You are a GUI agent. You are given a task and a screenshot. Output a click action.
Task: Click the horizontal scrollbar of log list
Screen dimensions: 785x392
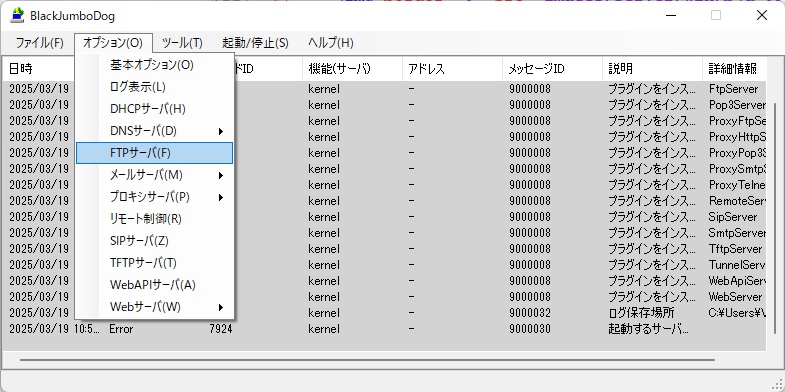point(367,359)
